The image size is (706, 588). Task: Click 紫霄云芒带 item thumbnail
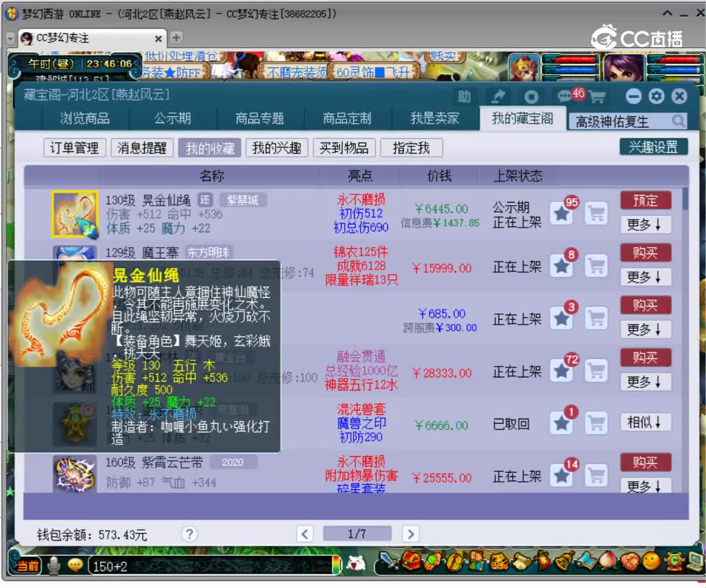click(x=74, y=474)
